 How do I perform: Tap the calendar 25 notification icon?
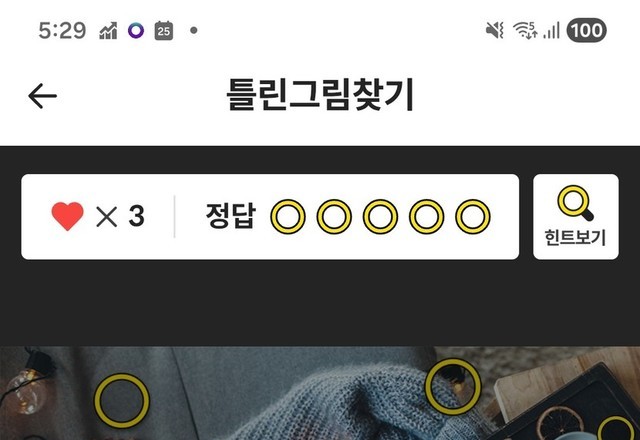[164, 31]
